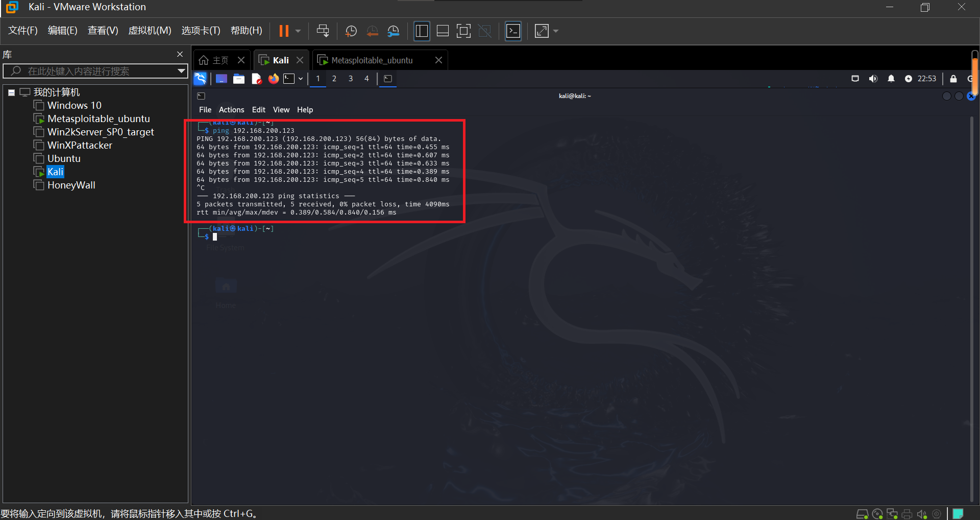The width and height of the screenshot is (980, 520).
Task: Open the 虚拟机(M) menu
Action: 150,31
